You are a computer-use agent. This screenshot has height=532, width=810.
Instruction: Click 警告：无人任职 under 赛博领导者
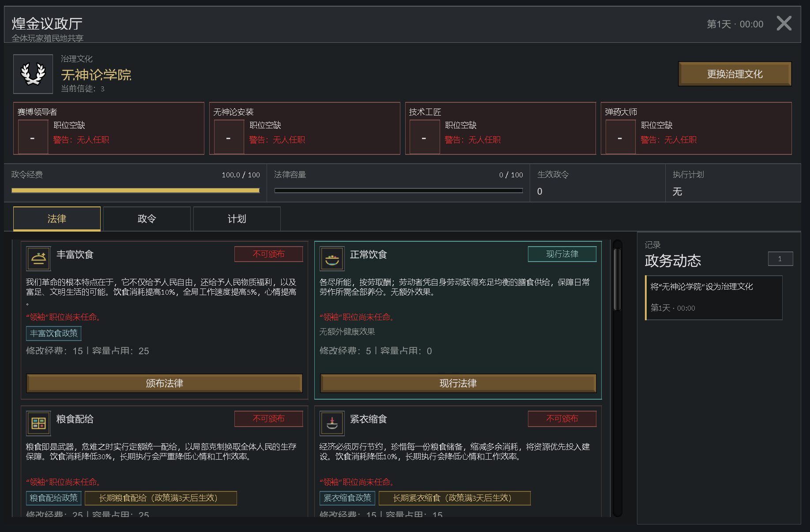tap(81, 140)
